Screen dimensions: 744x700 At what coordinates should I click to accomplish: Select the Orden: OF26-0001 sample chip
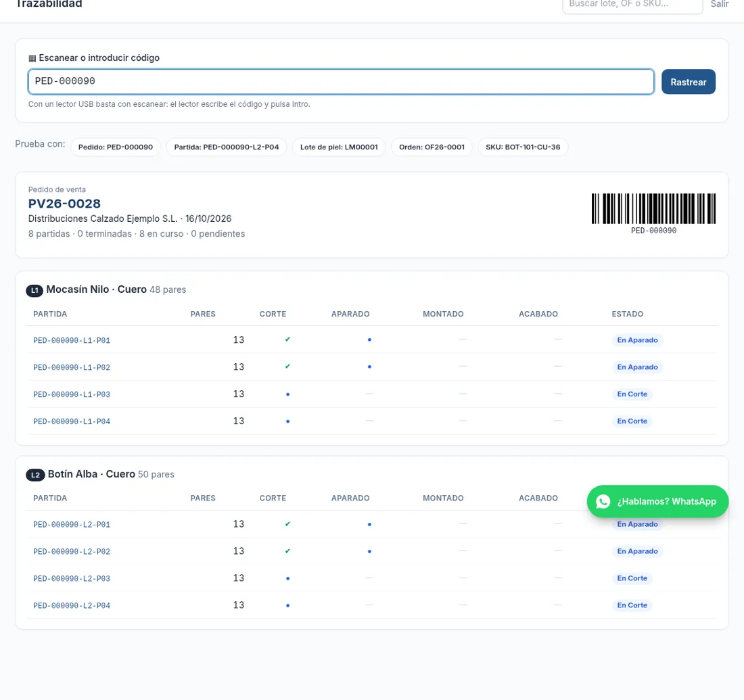tap(432, 147)
